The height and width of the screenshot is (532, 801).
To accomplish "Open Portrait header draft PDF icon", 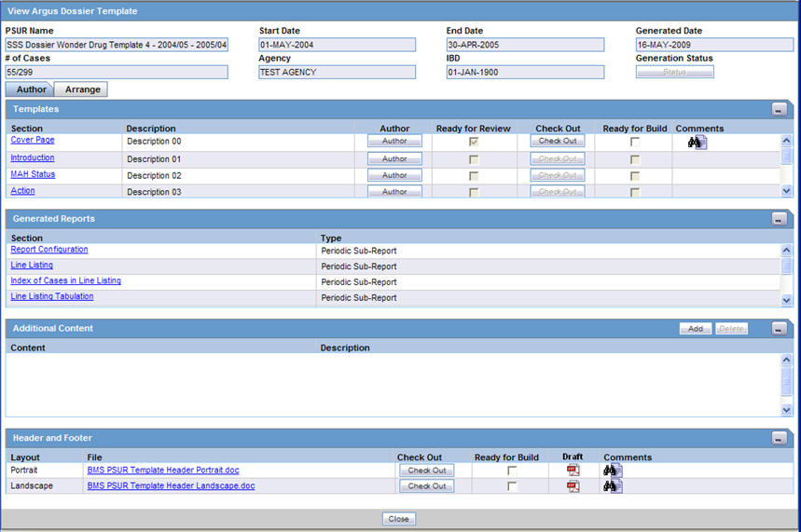I will pos(573,471).
